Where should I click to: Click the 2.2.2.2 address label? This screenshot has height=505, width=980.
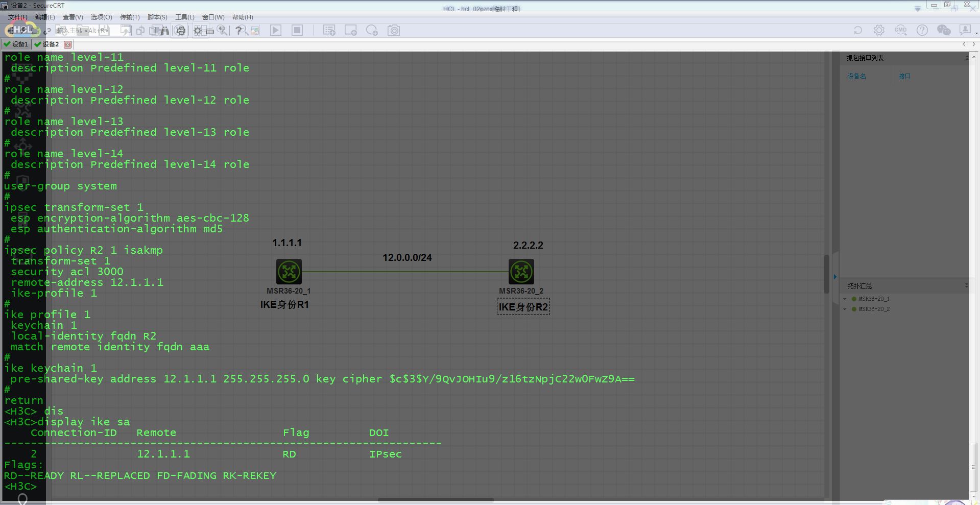(528, 246)
